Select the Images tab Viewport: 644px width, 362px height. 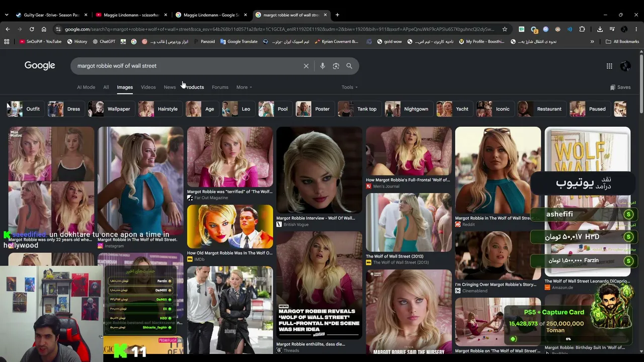(125, 87)
